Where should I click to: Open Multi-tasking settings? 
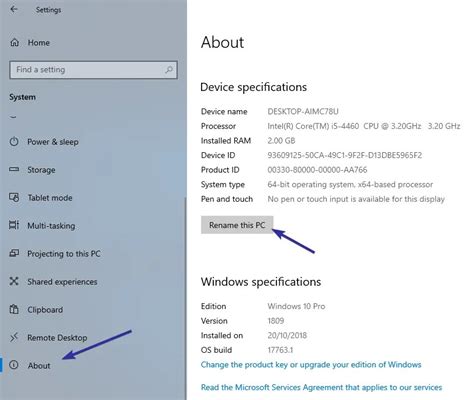51,226
